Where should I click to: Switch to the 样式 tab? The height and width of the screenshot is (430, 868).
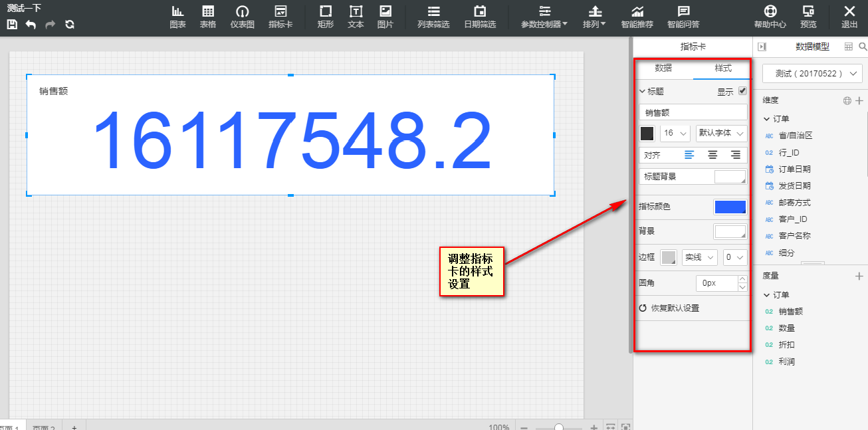pyautogui.click(x=722, y=68)
